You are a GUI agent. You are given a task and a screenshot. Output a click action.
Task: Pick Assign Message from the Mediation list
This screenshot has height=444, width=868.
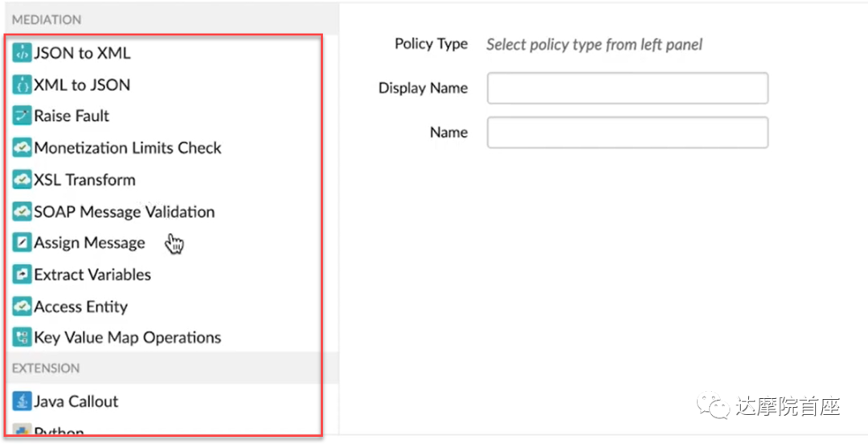[89, 243]
